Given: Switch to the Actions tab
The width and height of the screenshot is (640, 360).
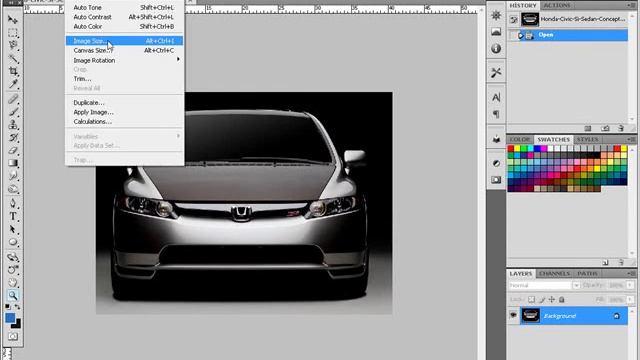Looking at the screenshot, I should click(557, 5).
